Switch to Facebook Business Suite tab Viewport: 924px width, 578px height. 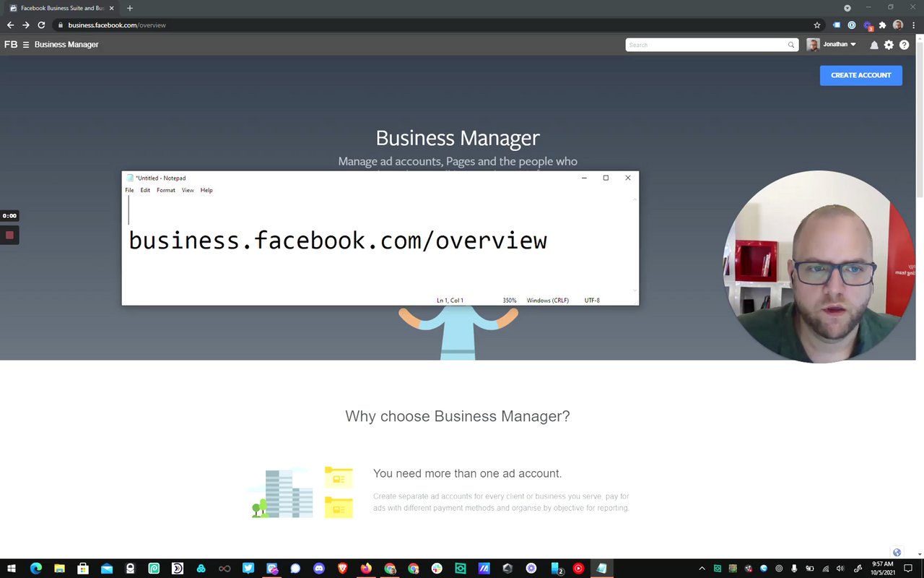62,8
